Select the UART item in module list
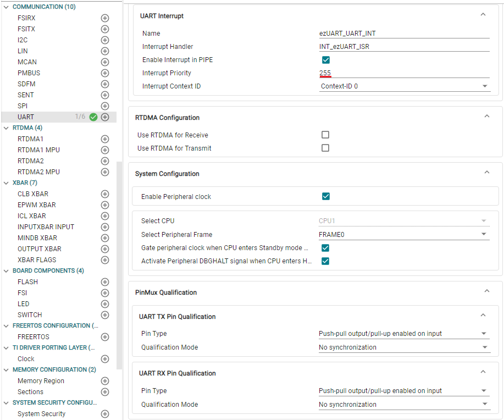The height and width of the screenshot is (420, 504). pos(26,117)
